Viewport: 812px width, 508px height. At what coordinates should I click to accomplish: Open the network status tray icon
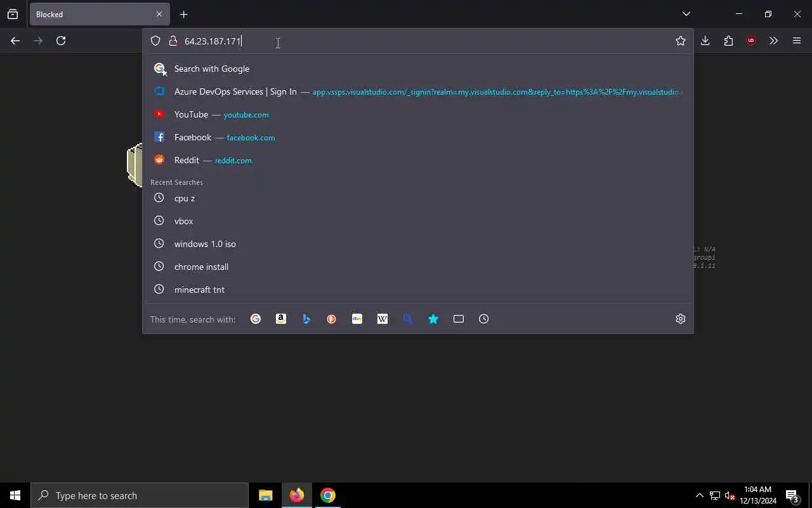[715, 495]
